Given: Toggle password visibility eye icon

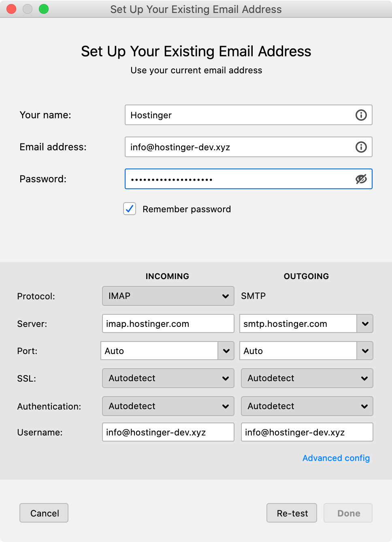Looking at the screenshot, I should point(361,179).
